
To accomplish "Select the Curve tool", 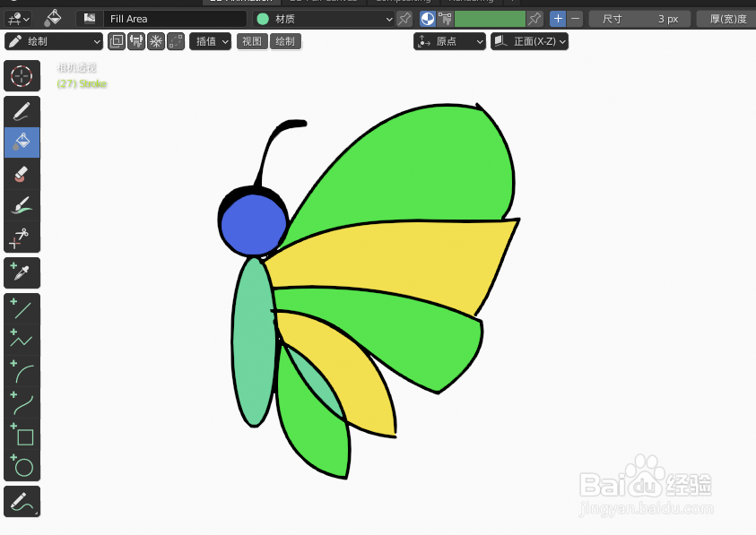I will tap(22, 402).
